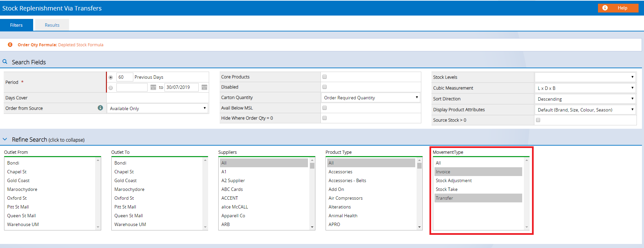The height and width of the screenshot is (248, 644).
Task: Select Warehouse UM in Outlet From list
Action: pos(50,224)
